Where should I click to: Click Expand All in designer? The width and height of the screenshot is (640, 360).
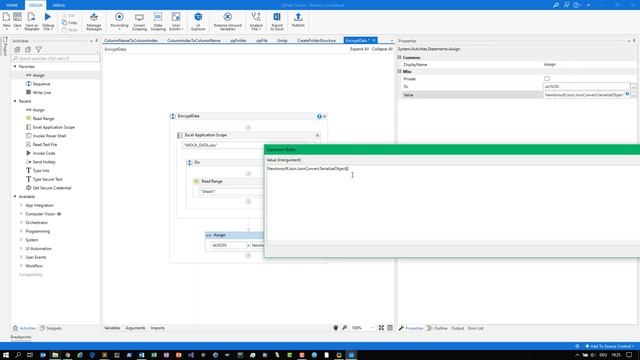(359, 49)
